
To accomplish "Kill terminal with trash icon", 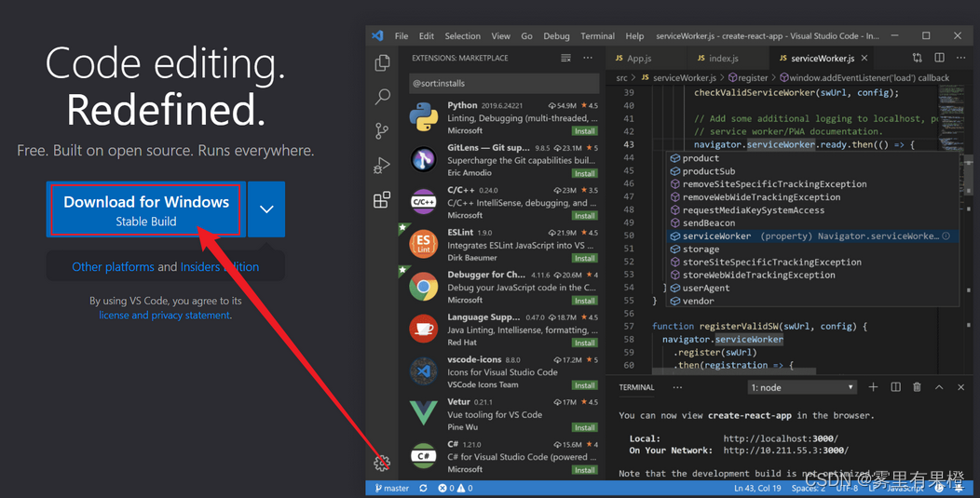I will click(x=917, y=387).
